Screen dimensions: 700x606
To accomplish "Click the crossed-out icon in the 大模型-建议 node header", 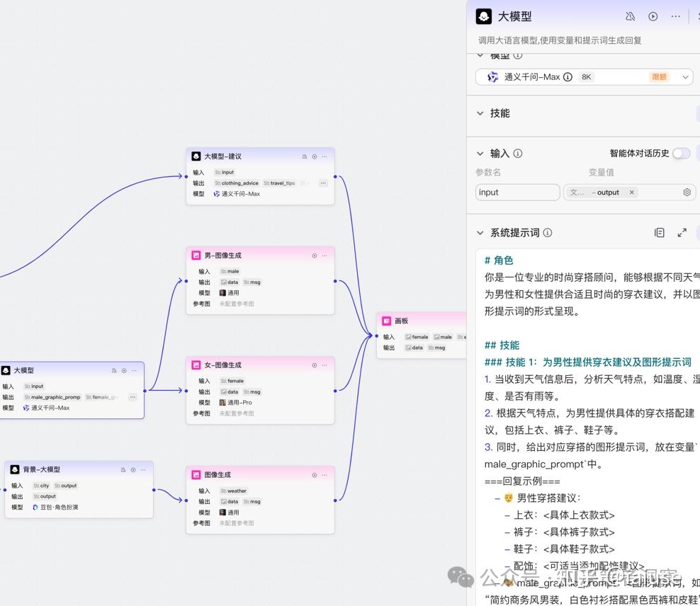I will 305,156.
